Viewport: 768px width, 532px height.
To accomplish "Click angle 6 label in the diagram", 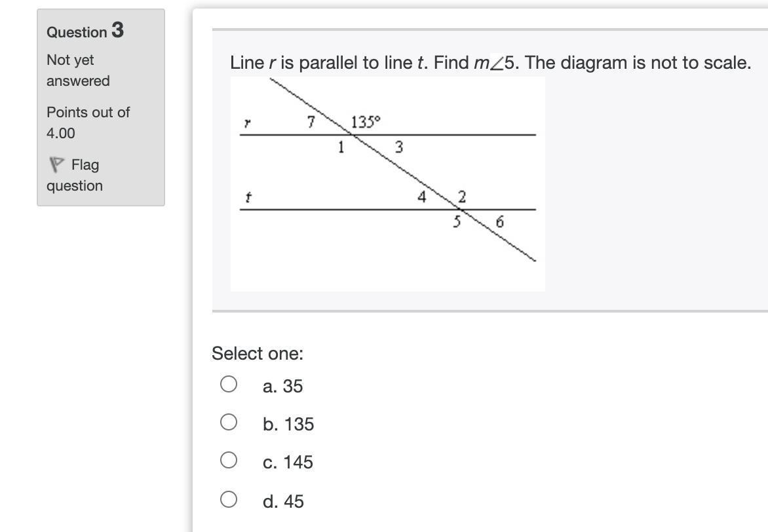I will coord(499,223).
